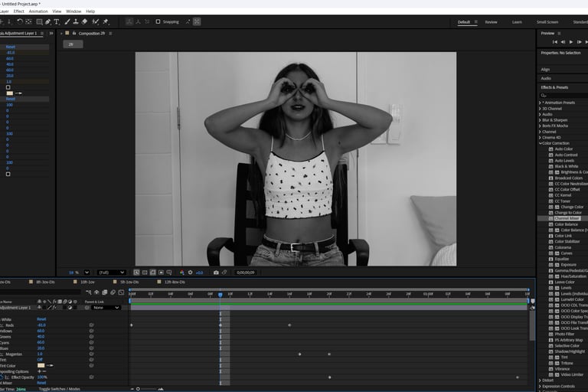Select the Roto Brush tool
Image resolution: width=588 pixels, height=392 pixels.
(95, 21)
